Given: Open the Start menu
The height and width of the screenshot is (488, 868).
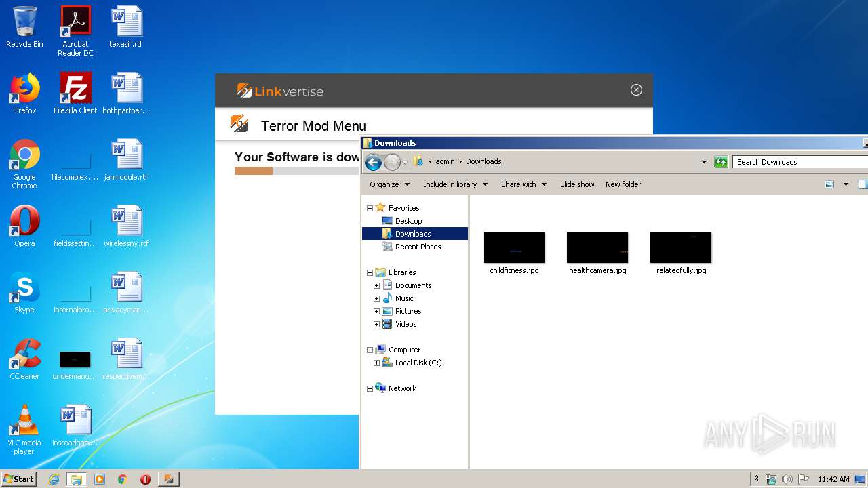Looking at the screenshot, I should pos(19,479).
